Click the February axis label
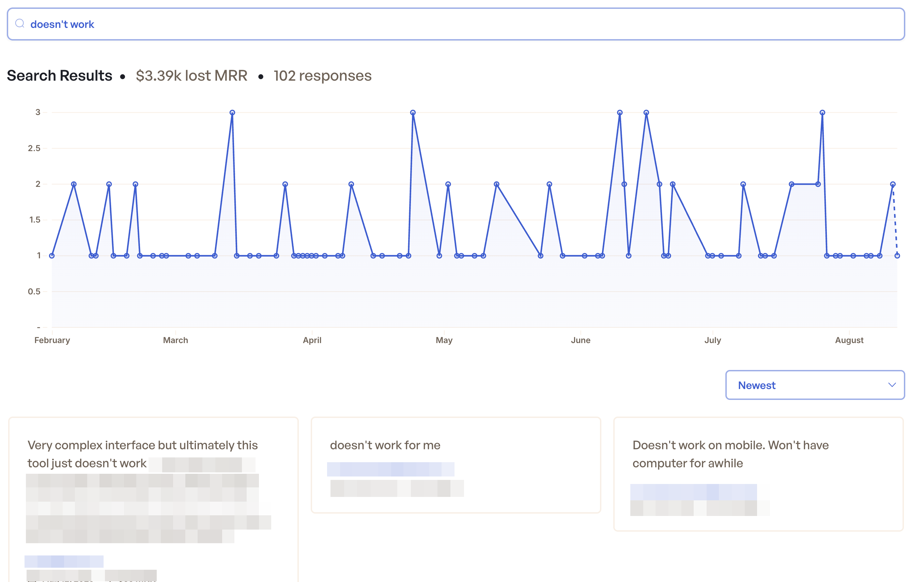Viewport: 924px width, 582px height. [52, 340]
